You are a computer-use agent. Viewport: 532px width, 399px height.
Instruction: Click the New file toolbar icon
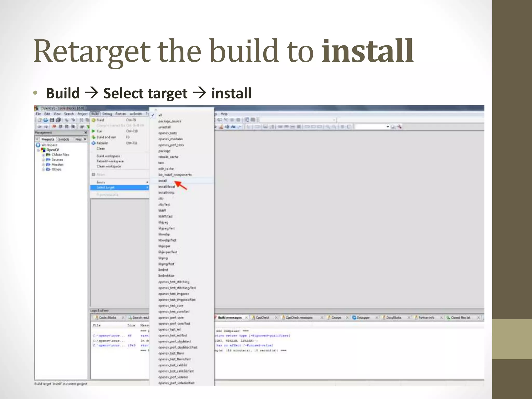coord(39,120)
